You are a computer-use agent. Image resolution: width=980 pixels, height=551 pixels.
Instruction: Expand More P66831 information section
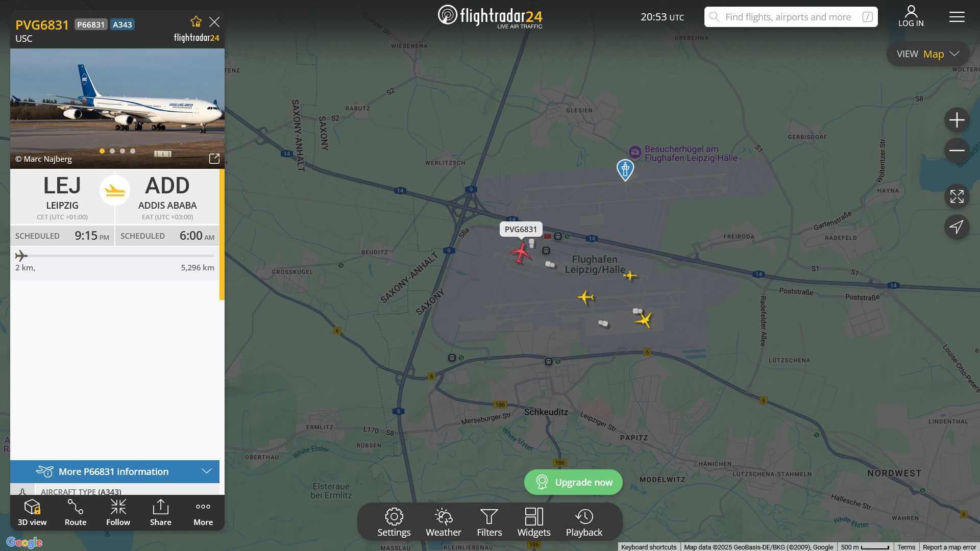tap(115, 471)
